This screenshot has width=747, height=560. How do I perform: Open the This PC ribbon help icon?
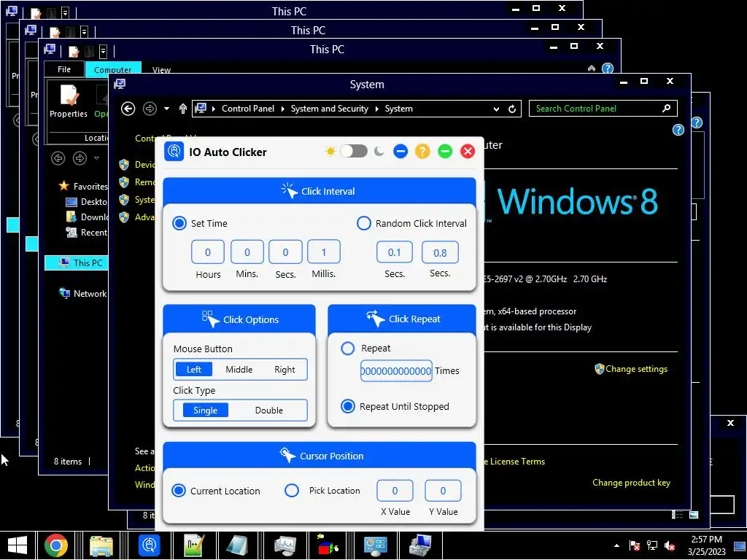[x=608, y=68]
